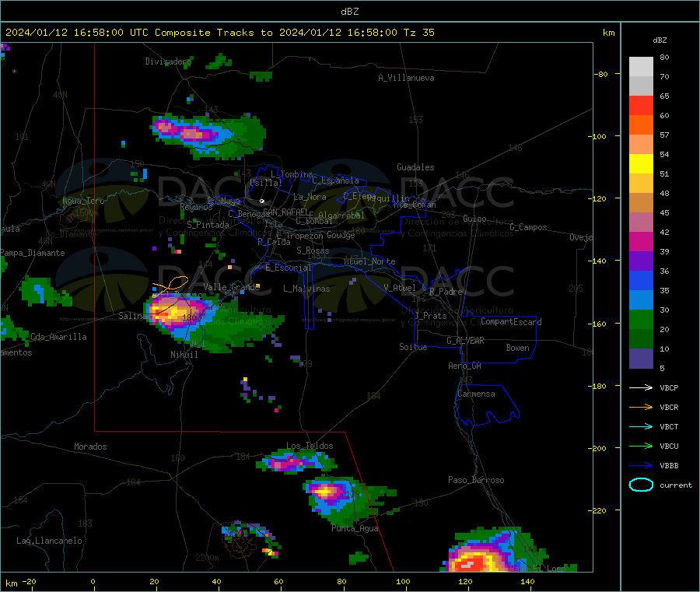Viewport: 700px width, 592px height.
Task: Click the 'current' legend label
Action: (676, 485)
